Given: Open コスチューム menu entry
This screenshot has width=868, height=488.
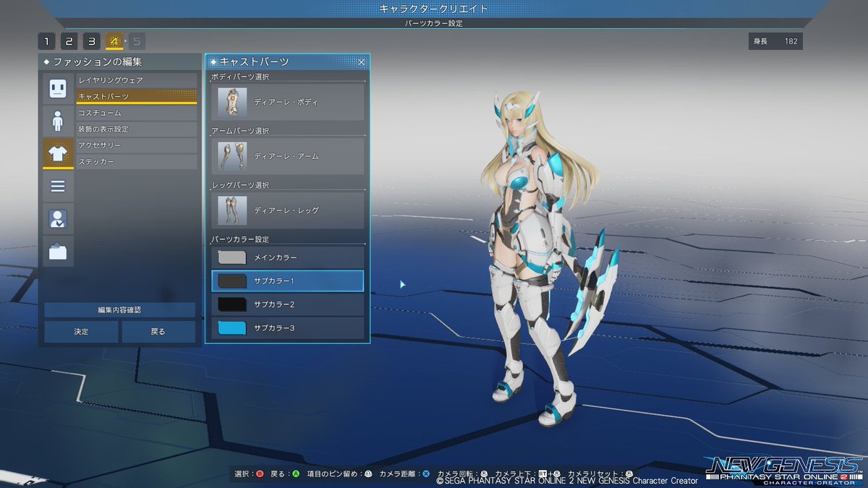Looking at the screenshot, I should point(136,113).
